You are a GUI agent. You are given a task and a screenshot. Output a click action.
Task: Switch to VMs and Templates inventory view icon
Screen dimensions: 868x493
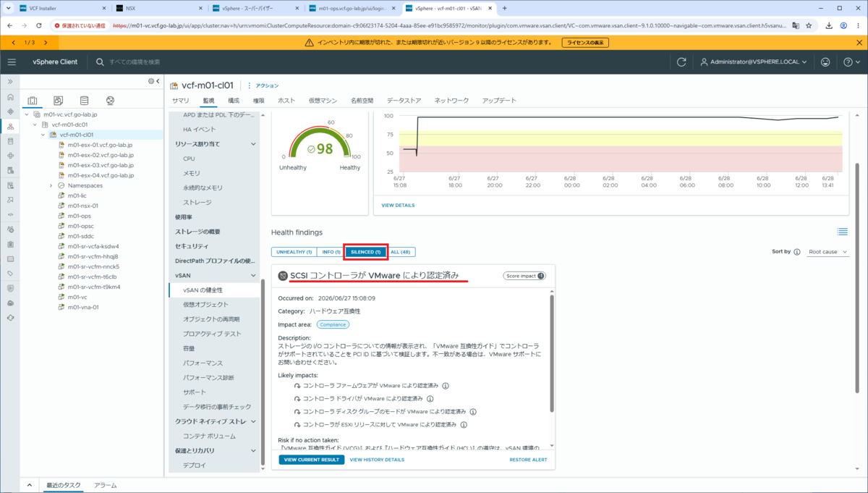click(59, 101)
